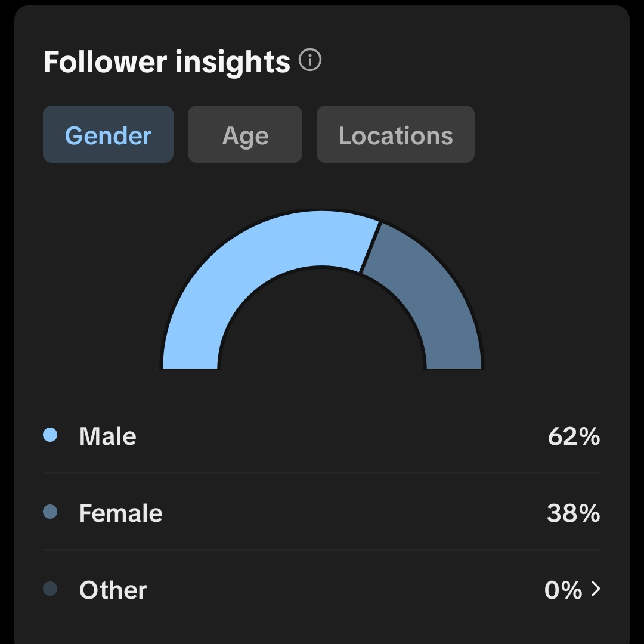The width and height of the screenshot is (644, 644).
Task: Select the Male label row
Action: click(x=322, y=435)
